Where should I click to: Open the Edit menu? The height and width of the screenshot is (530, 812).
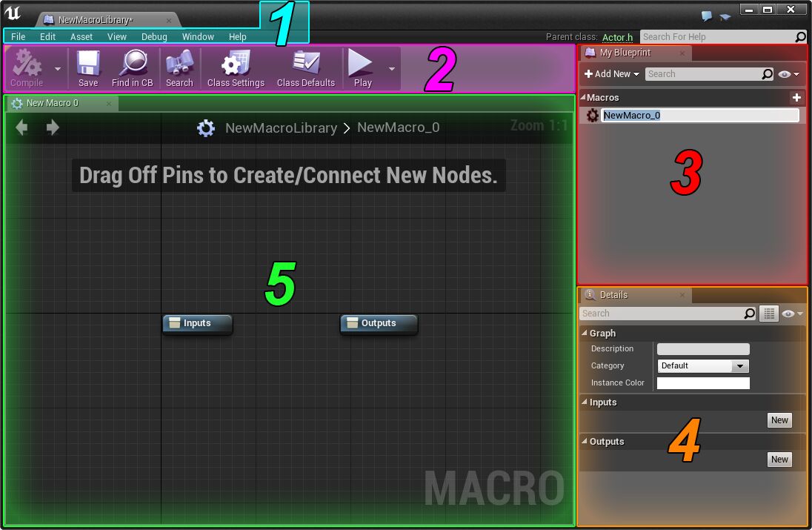[x=47, y=37]
